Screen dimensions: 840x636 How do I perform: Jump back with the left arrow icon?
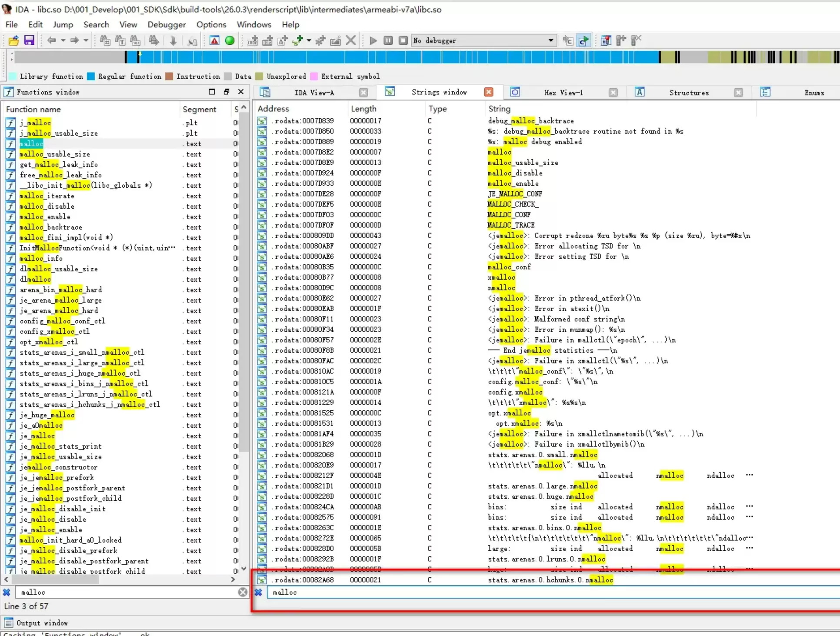(x=51, y=40)
